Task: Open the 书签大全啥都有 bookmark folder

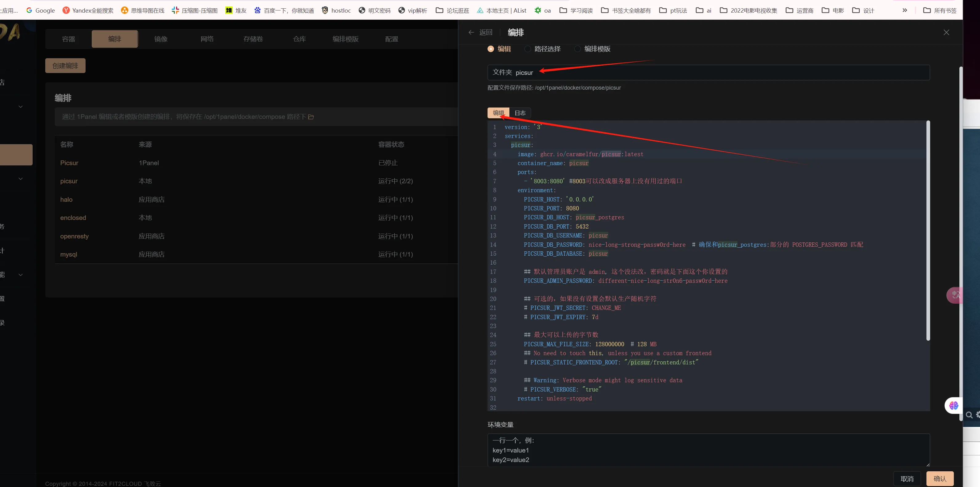Action: pyautogui.click(x=626, y=10)
